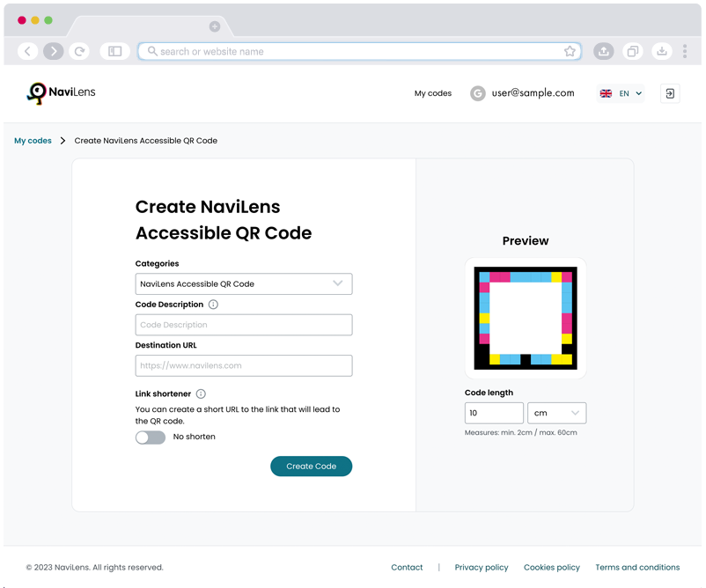Viewport: 706px width, 588px height.
Task: Go to My codes breadcrumb
Action: 33,141
